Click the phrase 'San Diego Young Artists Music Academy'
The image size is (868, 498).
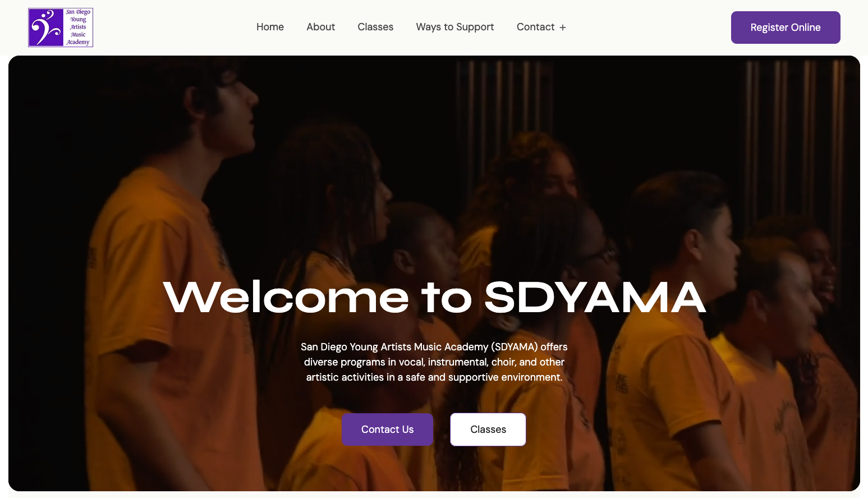point(394,347)
